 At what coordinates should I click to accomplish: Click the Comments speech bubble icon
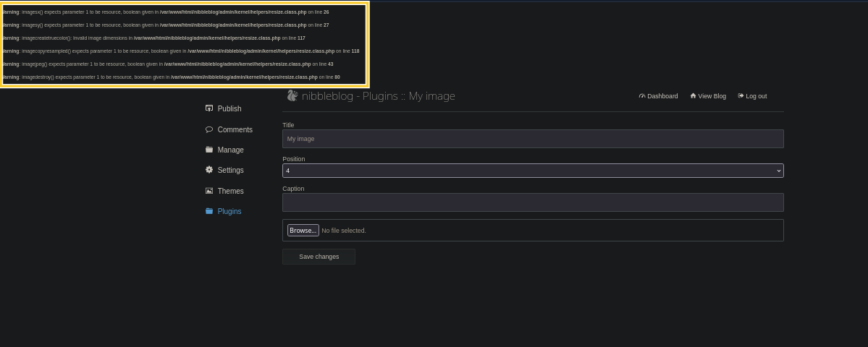pyautogui.click(x=209, y=129)
